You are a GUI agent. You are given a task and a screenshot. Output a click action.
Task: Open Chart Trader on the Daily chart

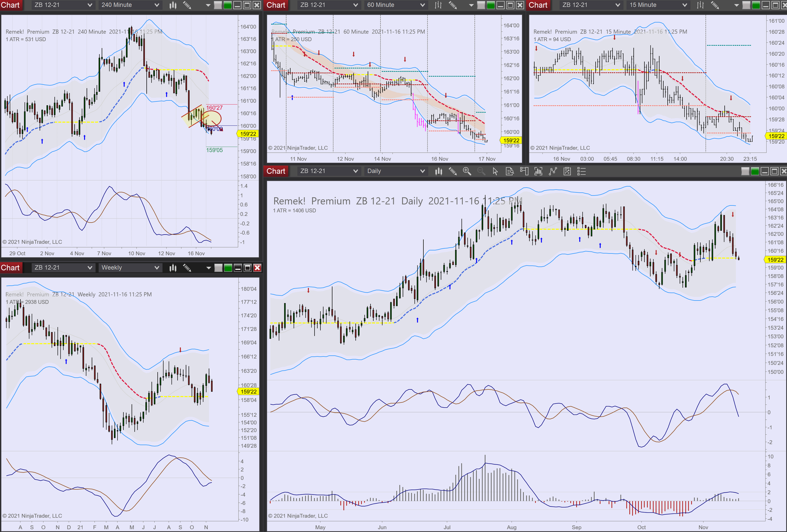pos(524,171)
